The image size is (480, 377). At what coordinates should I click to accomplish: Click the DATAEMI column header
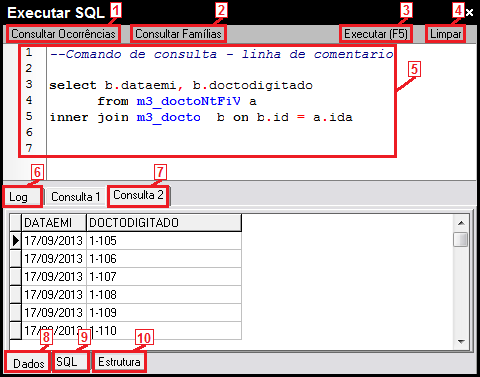[x=54, y=223]
